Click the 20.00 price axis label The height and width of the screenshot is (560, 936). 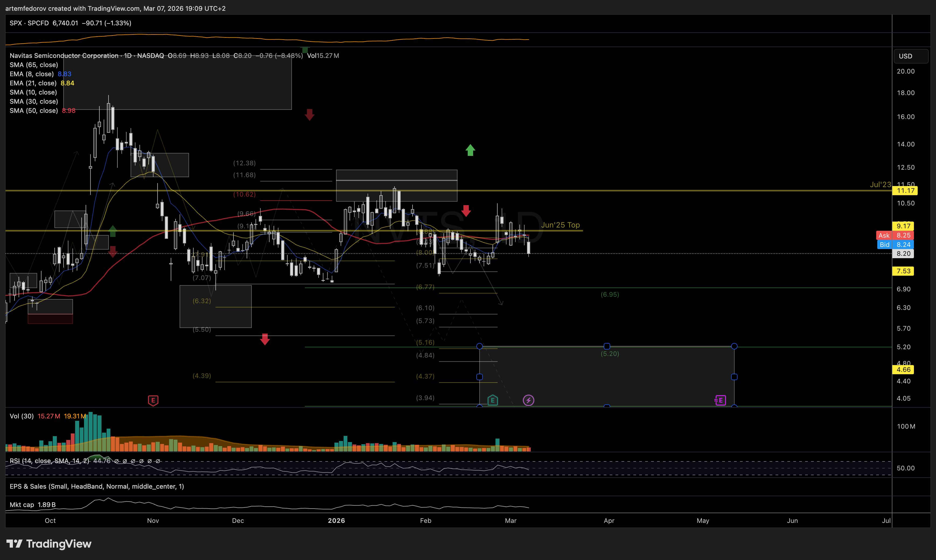click(x=906, y=71)
